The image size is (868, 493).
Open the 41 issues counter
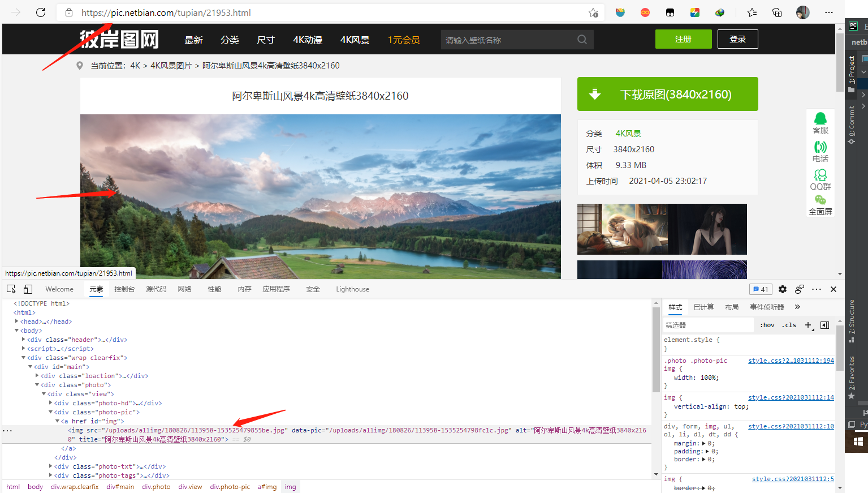[761, 289]
